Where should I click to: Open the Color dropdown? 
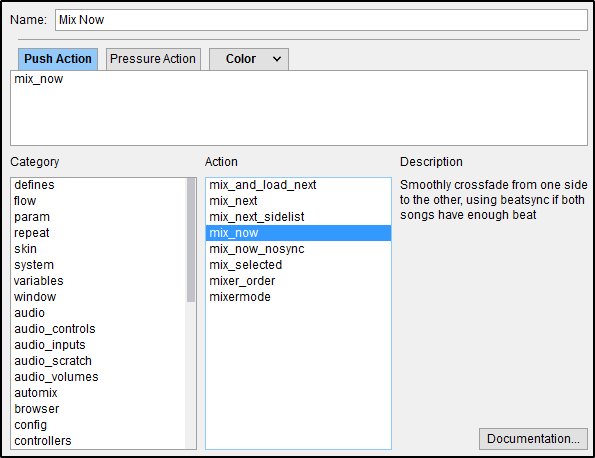pyautogui.click(x=249, y=59)
